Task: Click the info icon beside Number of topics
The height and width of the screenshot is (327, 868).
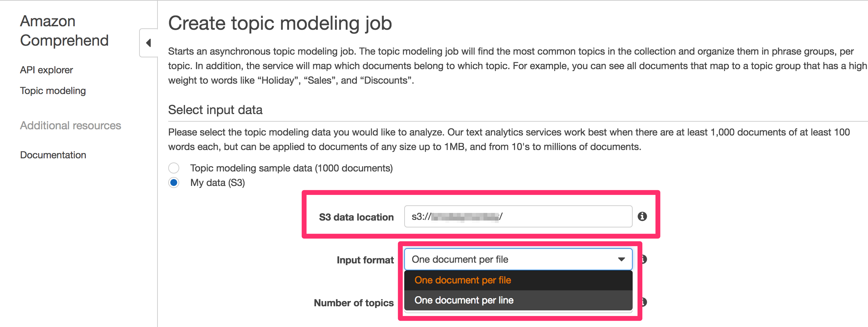Action: (644, 302)
